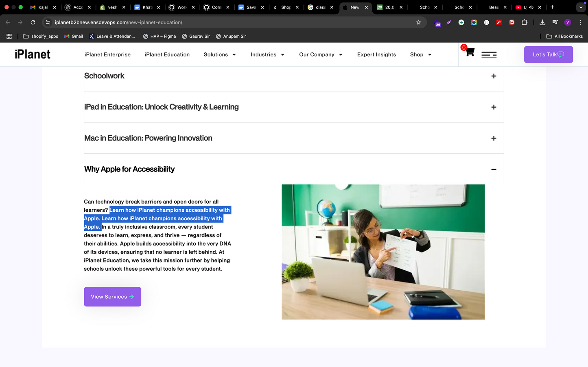This screenshot has height=367, width=588.
Task: Expand Mac in Education accordion section
Action: pos(294,138)
